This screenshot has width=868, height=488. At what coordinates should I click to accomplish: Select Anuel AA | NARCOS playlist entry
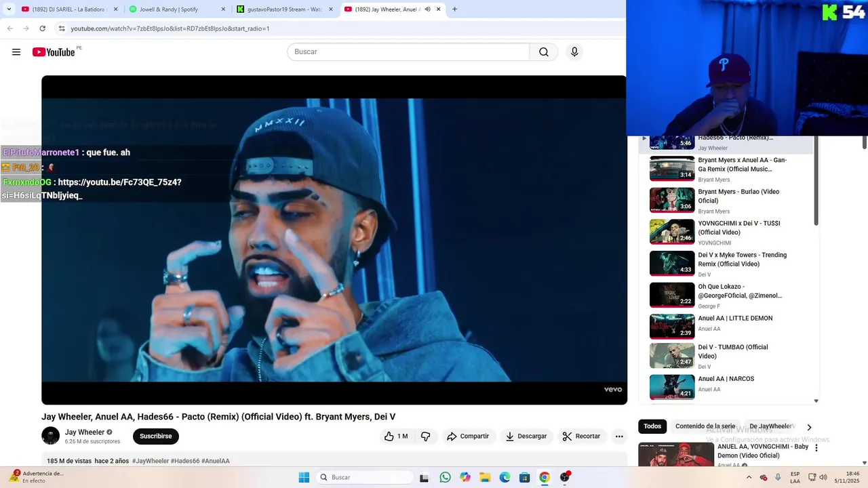click(x=726, y=388)
